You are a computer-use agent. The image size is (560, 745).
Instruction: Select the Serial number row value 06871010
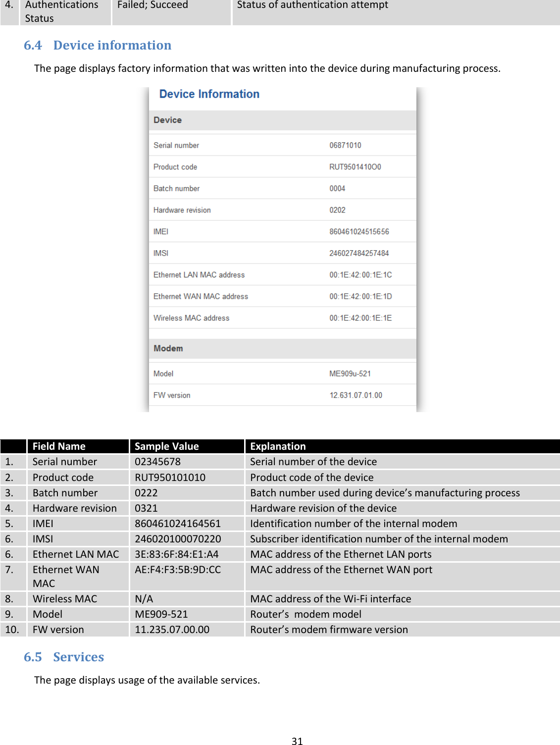[345, 145]
